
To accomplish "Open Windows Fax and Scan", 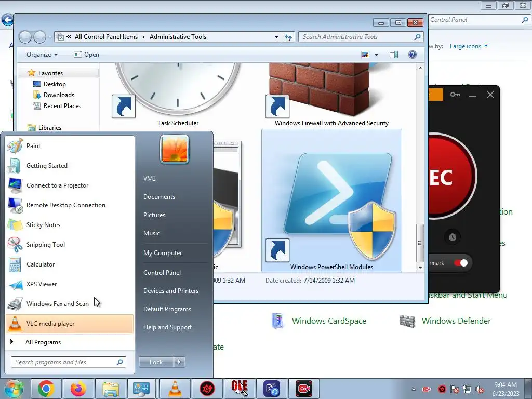I will (70, 303).
